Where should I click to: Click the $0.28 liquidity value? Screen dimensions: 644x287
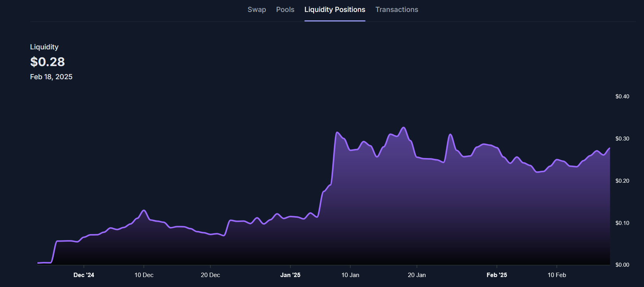pos(47,62)
